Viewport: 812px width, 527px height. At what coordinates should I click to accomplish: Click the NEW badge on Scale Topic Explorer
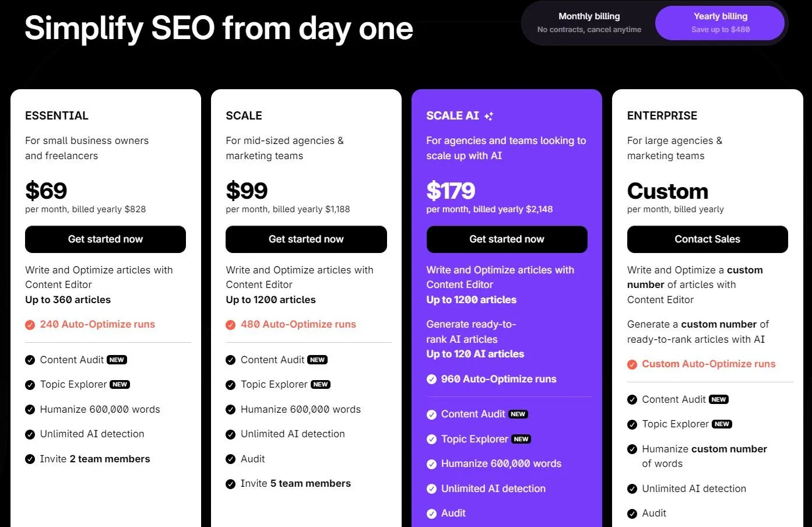coord(320,385)
